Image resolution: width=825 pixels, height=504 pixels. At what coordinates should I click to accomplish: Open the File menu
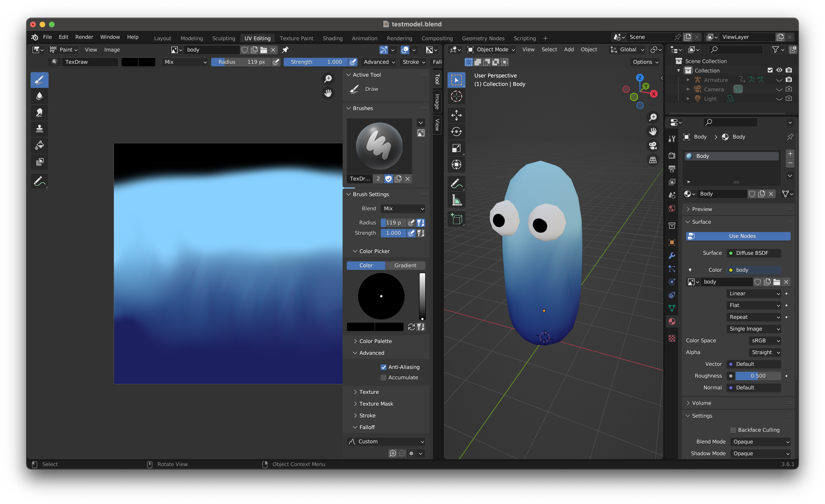point(47,37)
